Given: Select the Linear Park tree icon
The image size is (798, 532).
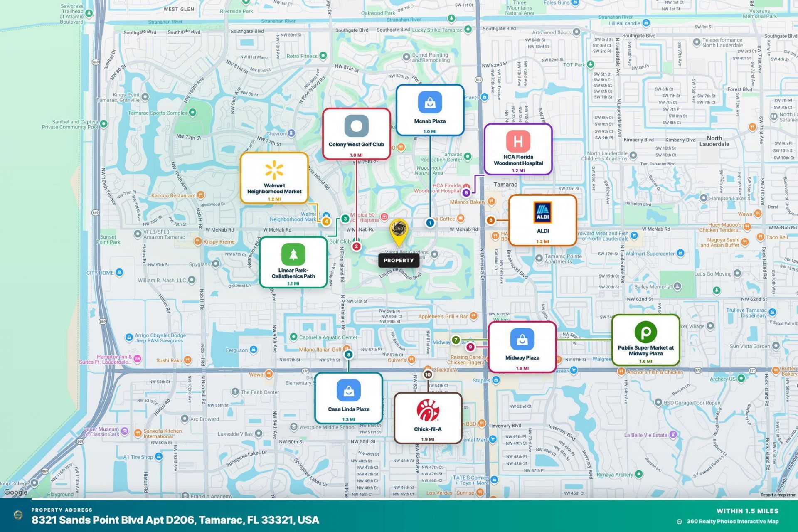Looking at the screenshot, I should point(293,254).
